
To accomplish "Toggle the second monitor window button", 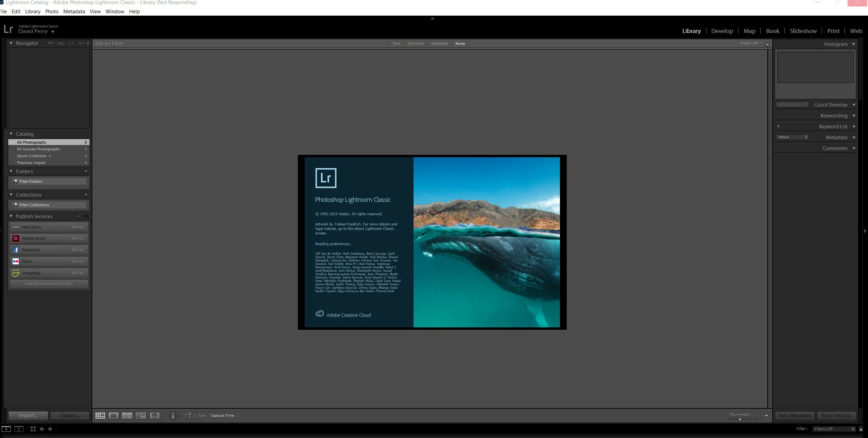I will click(x=19, y=429).
